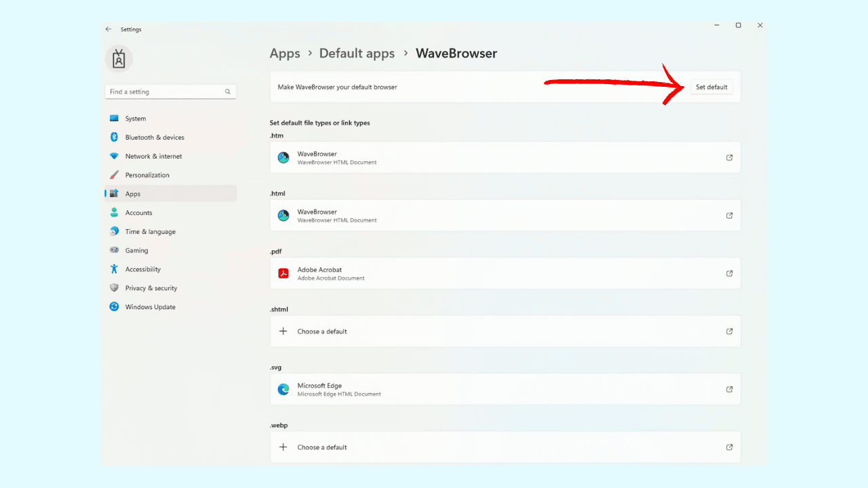The height and width of the screenshot is (488, 868).
Task: Open System settings in sidebar
Action: click(135, 119)
